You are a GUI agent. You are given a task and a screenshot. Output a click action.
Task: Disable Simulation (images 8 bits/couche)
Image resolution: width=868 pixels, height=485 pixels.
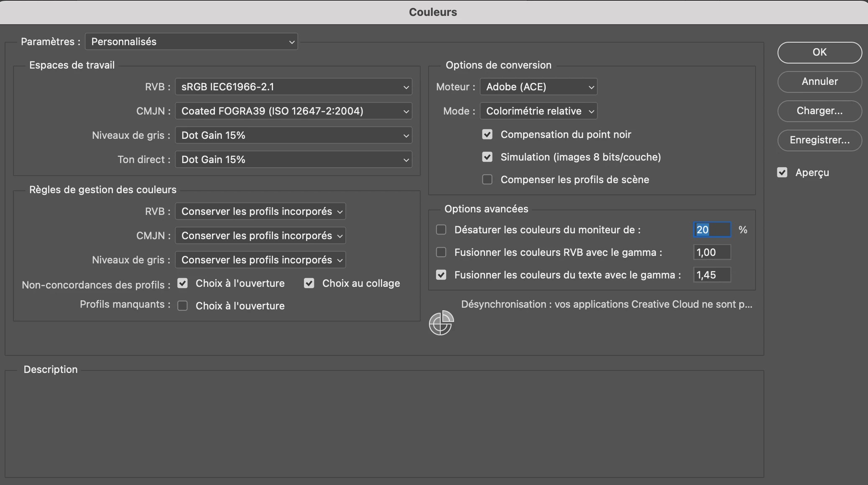pos(487,157)
